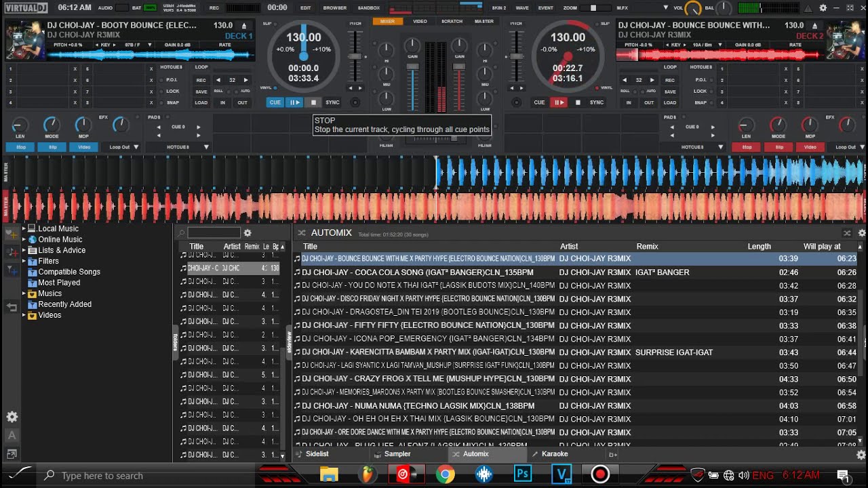Switch to the Mixer tab
The width and height of the screenshot is (868, 488).
387,21
